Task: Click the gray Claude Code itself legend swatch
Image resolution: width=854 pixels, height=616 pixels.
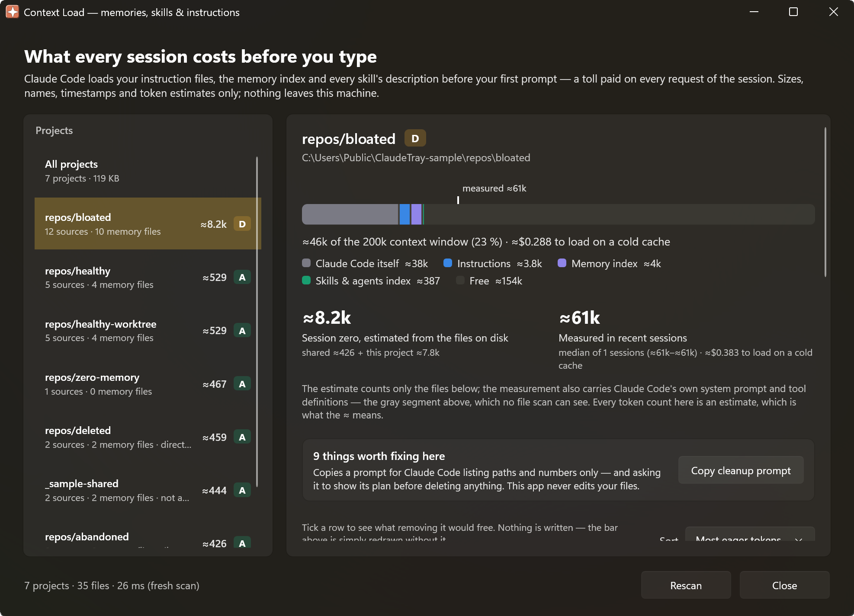Action: 306,263
